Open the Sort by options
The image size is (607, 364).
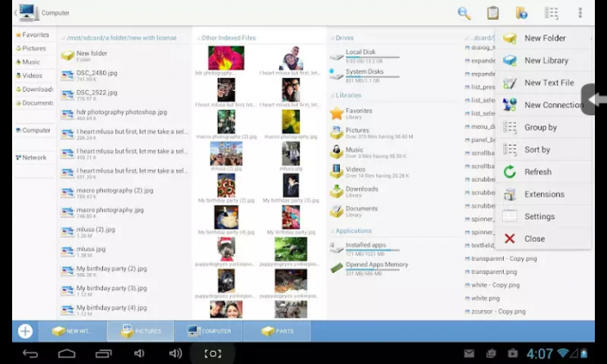537,150
